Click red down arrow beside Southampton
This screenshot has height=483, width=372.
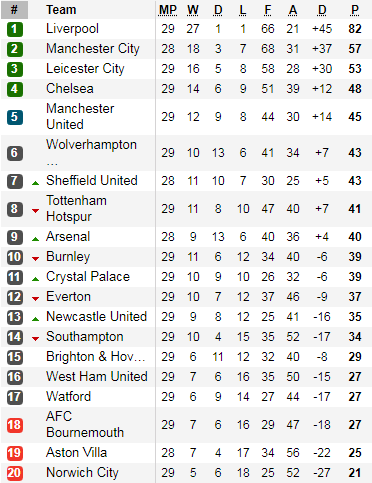tap(35, 339)
